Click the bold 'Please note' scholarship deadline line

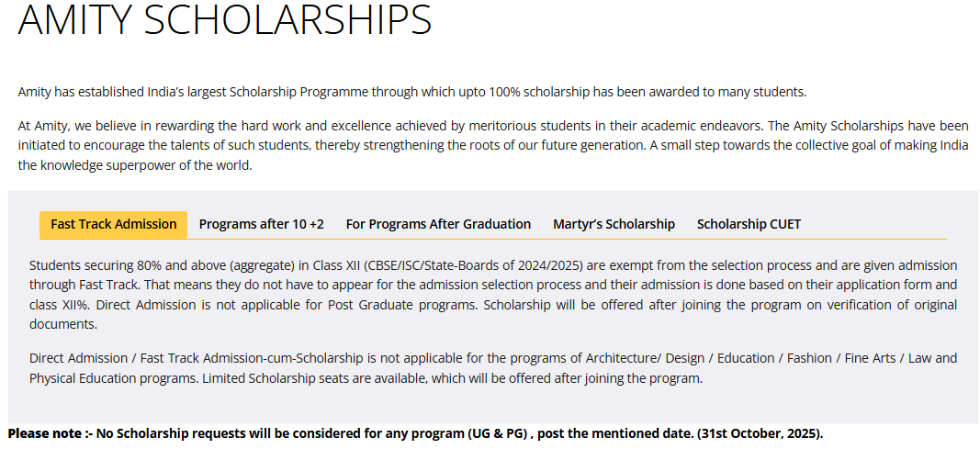pyautogui.click(x=416, y=433)
